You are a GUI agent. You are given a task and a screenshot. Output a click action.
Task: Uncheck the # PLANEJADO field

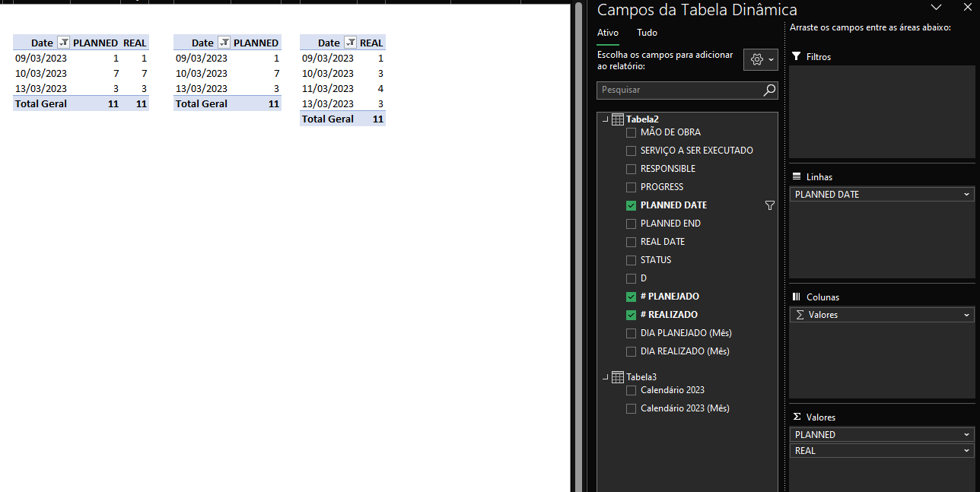tap(631, 297)
